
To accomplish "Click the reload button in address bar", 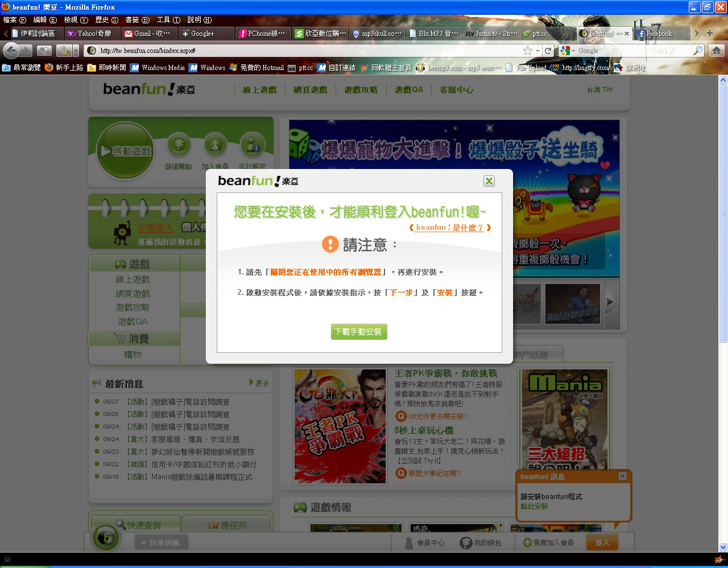I will pos(548,51).
